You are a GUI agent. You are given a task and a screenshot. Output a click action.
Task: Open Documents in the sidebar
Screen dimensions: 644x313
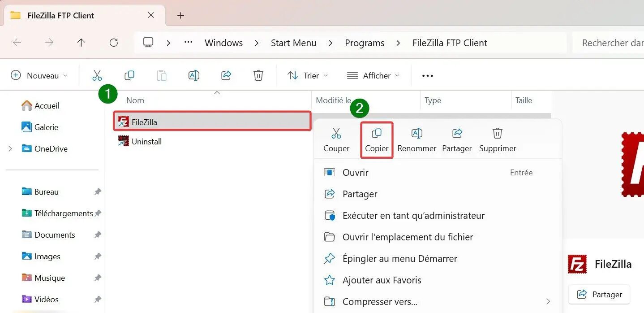click(x=48, y=235)
